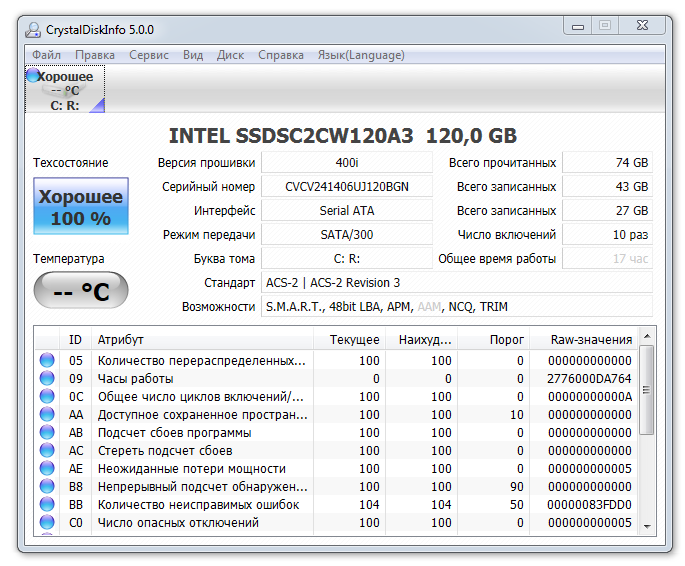This screenshot has width=685, height=566.
Task: Click the status orb for attribute AA
Action: [x=47, y=415]
